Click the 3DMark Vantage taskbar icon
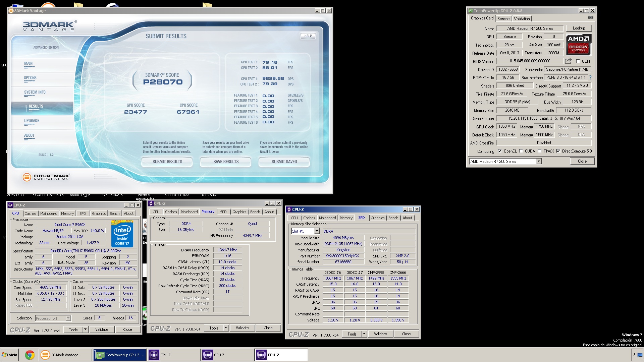 [65, 355]
